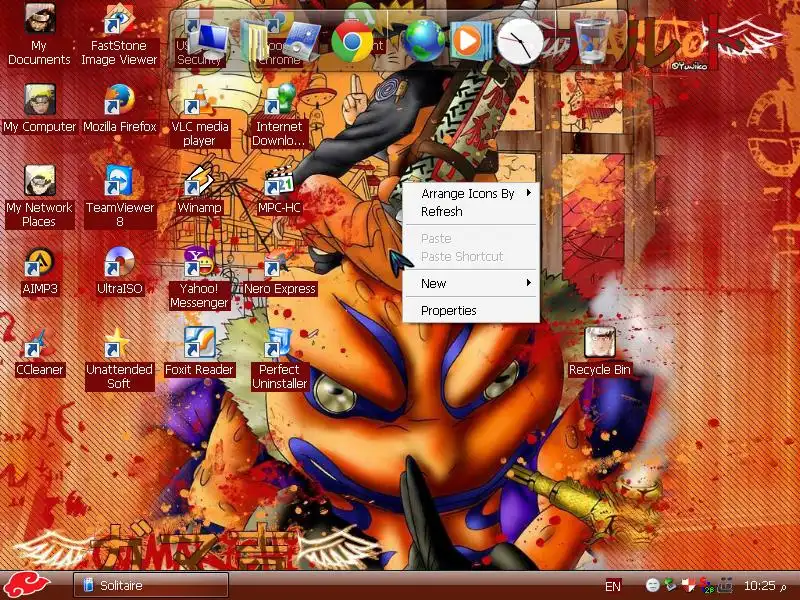The height and width of the screenshot is (600, 800).
Task: Choose Refresh in the context menu
Action: (x=471, y=211)
